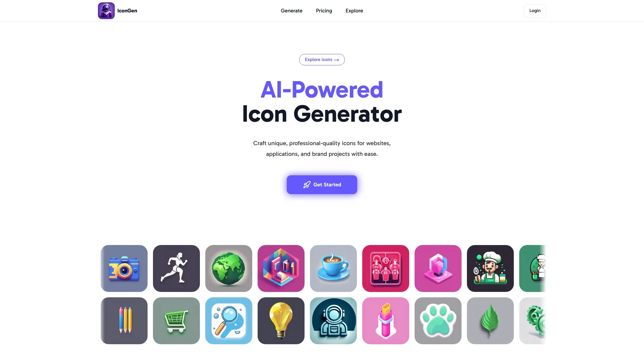The height and width of the screenshot is (362, 644).
Task: Click the Explore navigation tab
Action: click(x=354, y=11)
